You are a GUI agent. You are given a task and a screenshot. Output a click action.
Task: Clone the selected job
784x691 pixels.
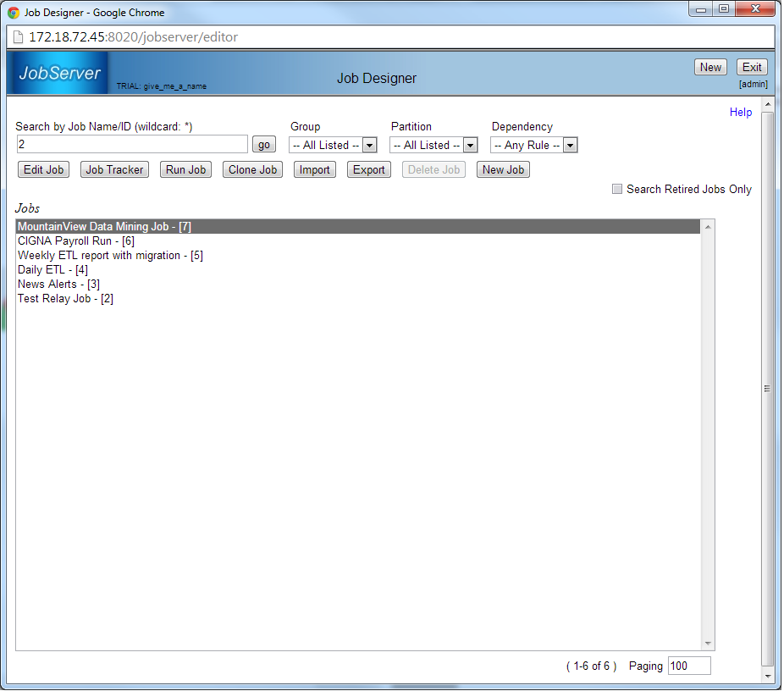[x=252, y=170]
